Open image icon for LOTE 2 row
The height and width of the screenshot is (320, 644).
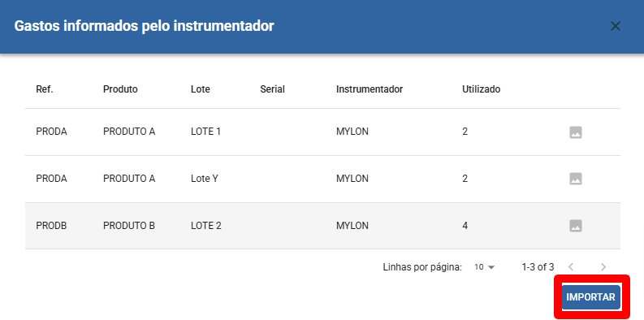(576, 226)
